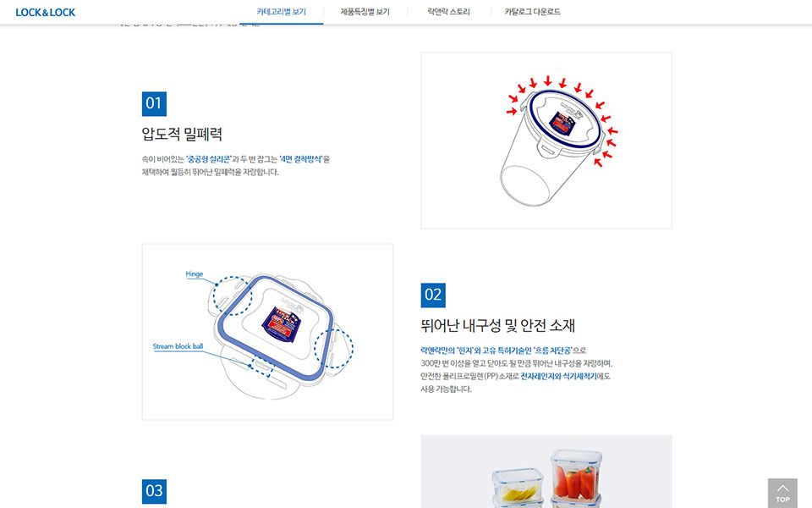
Task: Click the red label sticker on square lid
Action: coord(283,325)
